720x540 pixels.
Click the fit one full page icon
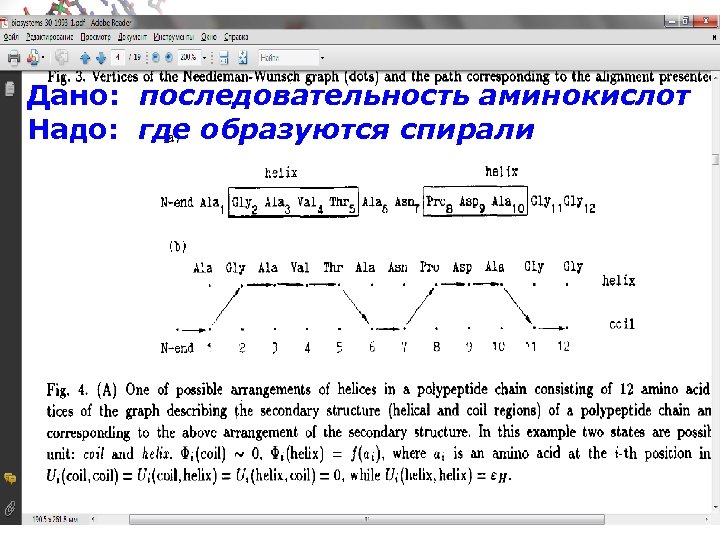[x=243, y=57]
